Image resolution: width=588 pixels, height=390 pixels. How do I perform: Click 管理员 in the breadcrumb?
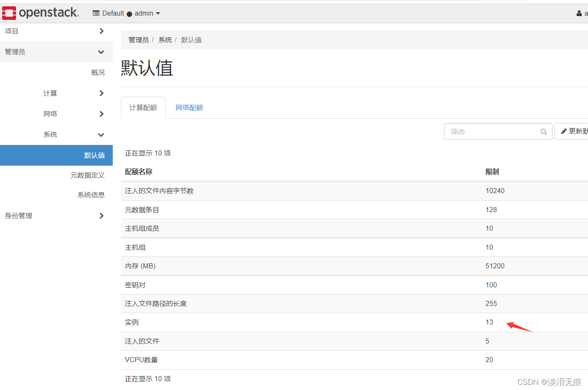pyautogui.click(x=139, y=40)
